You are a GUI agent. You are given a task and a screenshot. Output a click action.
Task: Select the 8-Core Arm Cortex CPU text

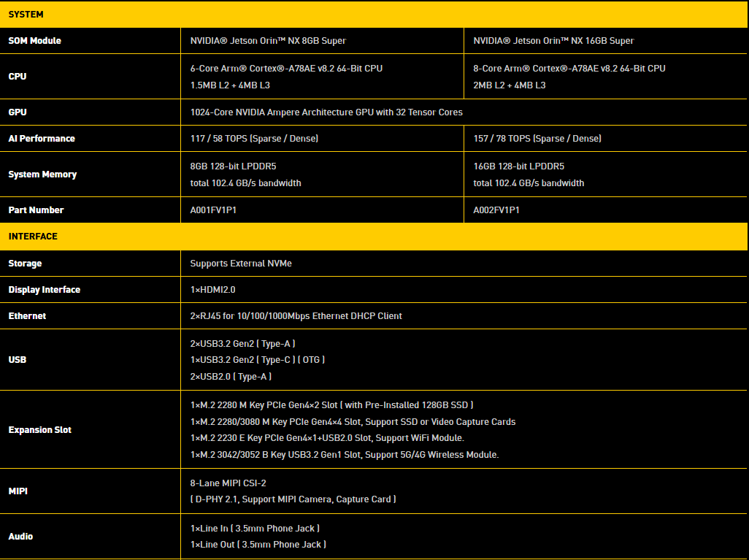[x=569, y=69]
